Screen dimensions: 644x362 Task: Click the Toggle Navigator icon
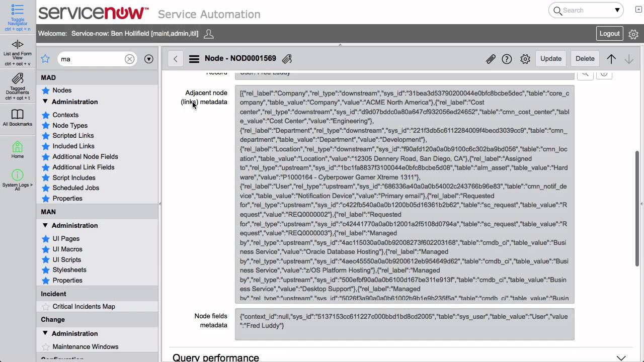click(x=18, y=10)
